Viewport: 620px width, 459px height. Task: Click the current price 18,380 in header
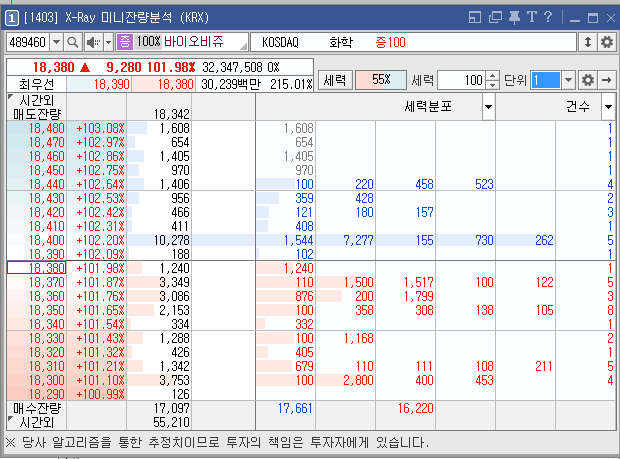(x=53, y=67)
